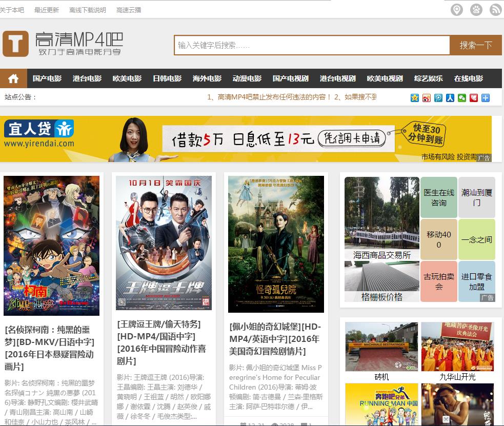Open 港台电影 menu item
504x426 pixels.
click(87, 78)
